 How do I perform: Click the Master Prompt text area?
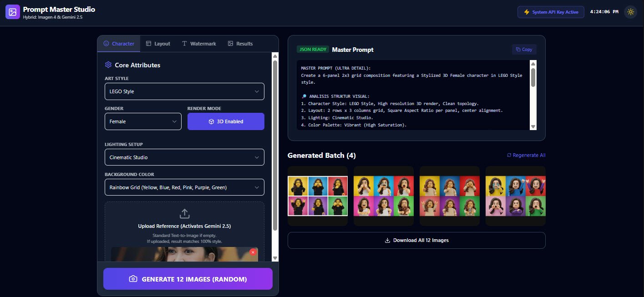point(413,95)
